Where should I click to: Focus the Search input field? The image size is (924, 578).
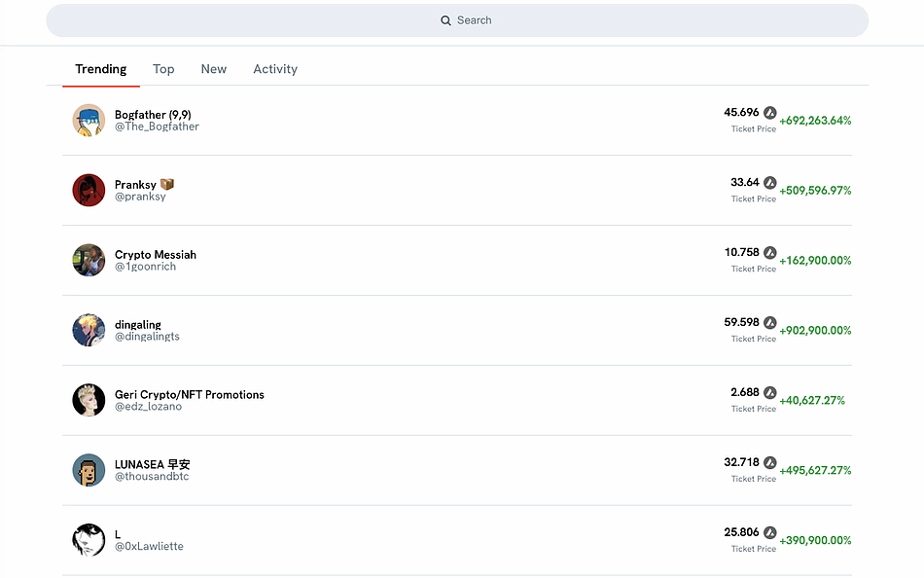click(x=457, y=20)
